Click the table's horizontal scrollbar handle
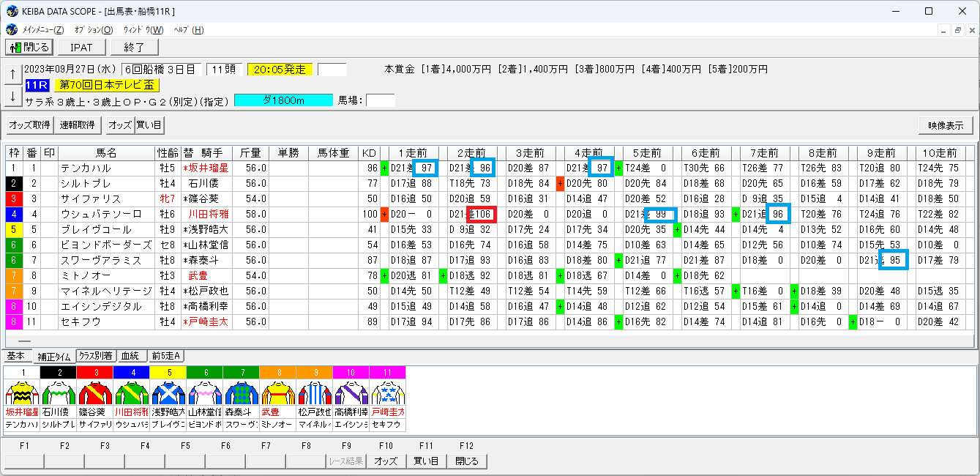980x476 pixels. [25, 341]
